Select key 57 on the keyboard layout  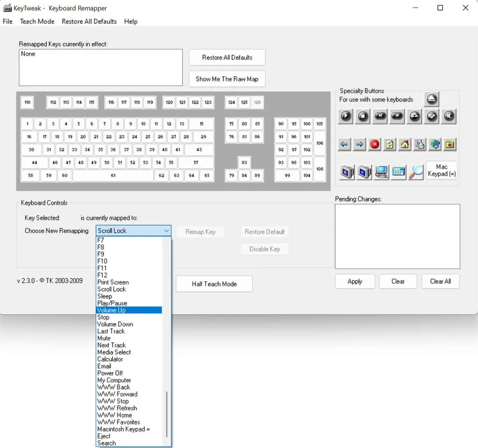pyautogui.click(x=196, y=162)
